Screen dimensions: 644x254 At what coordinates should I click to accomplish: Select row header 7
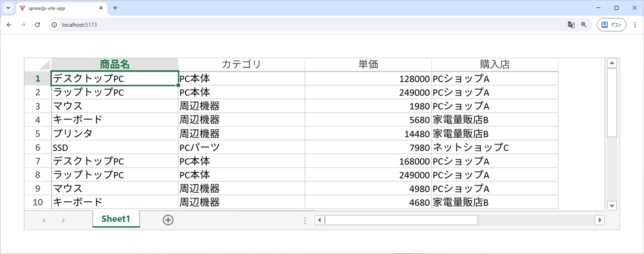click(x=38, y=161)
